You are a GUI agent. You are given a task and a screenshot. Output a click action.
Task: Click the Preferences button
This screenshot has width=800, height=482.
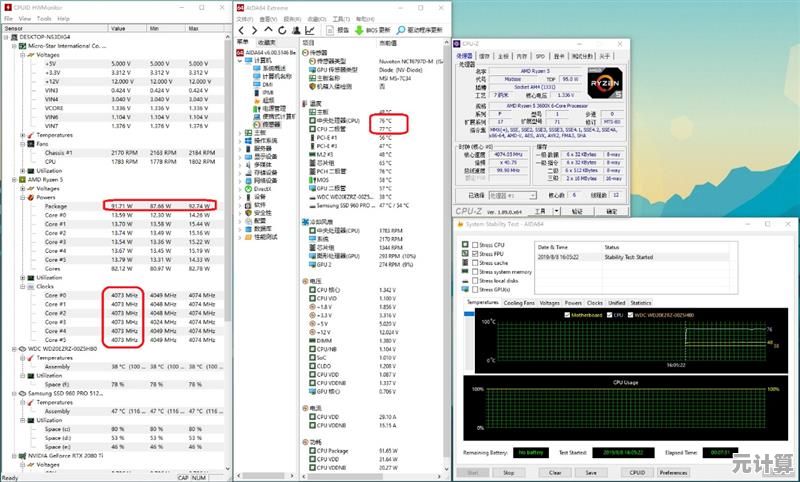point(673,472)
